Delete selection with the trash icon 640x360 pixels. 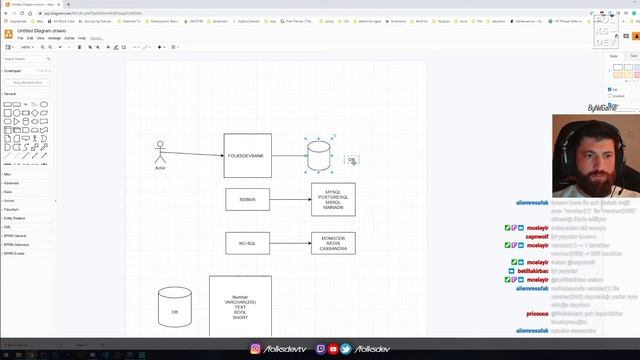[79, 47]
